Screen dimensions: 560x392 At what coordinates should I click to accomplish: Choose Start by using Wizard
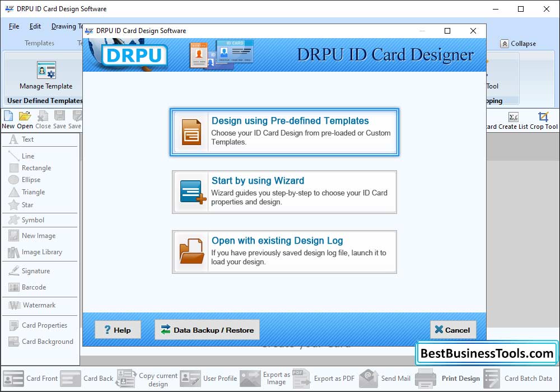coord(284,192)
